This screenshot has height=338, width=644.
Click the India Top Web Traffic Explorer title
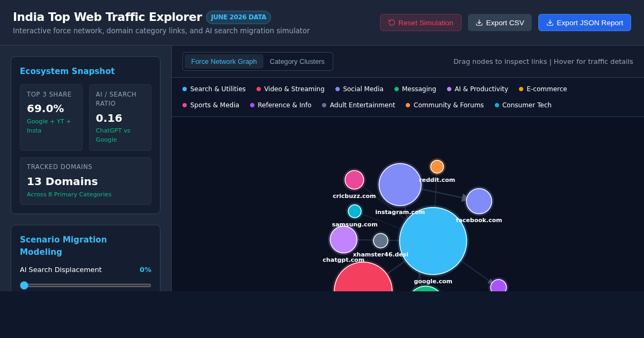(107, 17)
